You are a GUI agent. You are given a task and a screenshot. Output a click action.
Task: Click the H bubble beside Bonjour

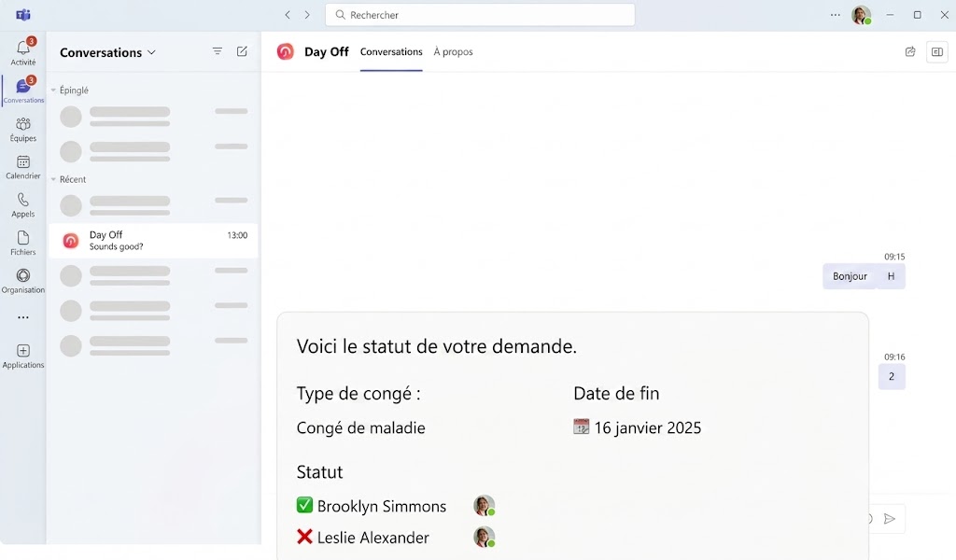click(x=892, y=276)
